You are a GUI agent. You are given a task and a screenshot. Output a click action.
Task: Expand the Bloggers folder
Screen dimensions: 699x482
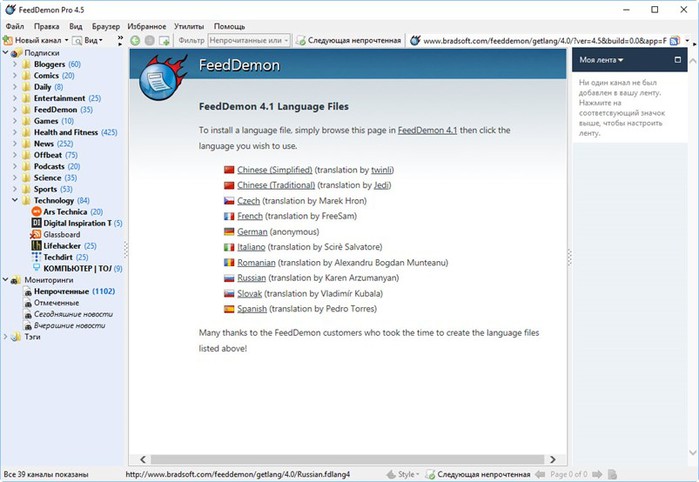(15, 64)
